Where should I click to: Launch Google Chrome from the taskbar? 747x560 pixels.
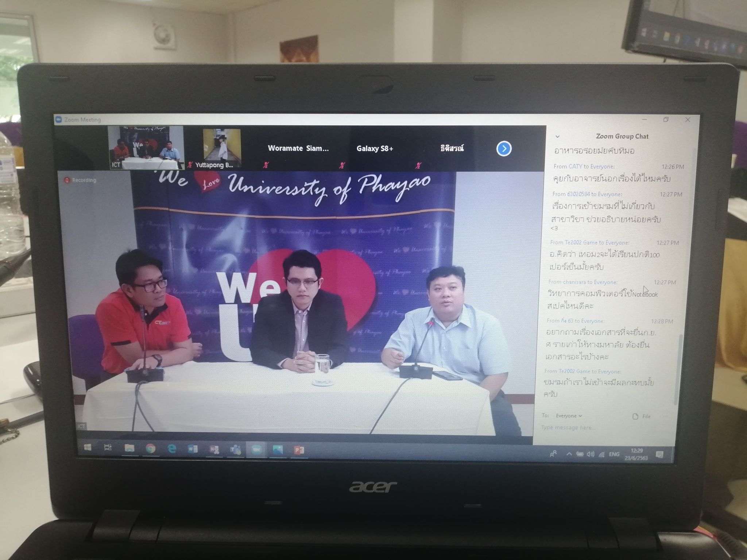coord(150,449)
